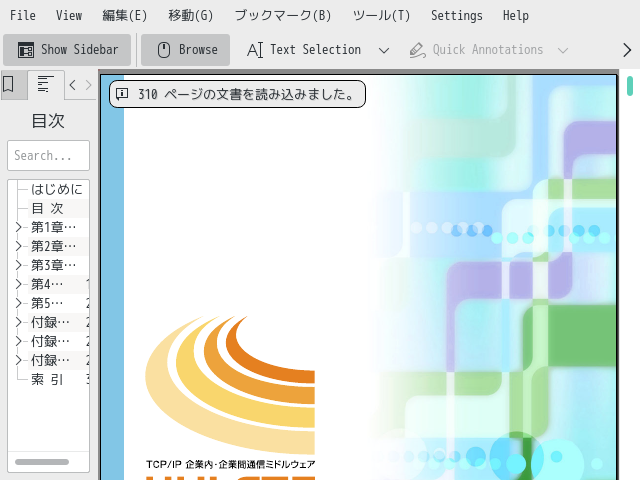
Task: Dismiss the 310 ページ loaded notification
Action: [x=237, y=94]
